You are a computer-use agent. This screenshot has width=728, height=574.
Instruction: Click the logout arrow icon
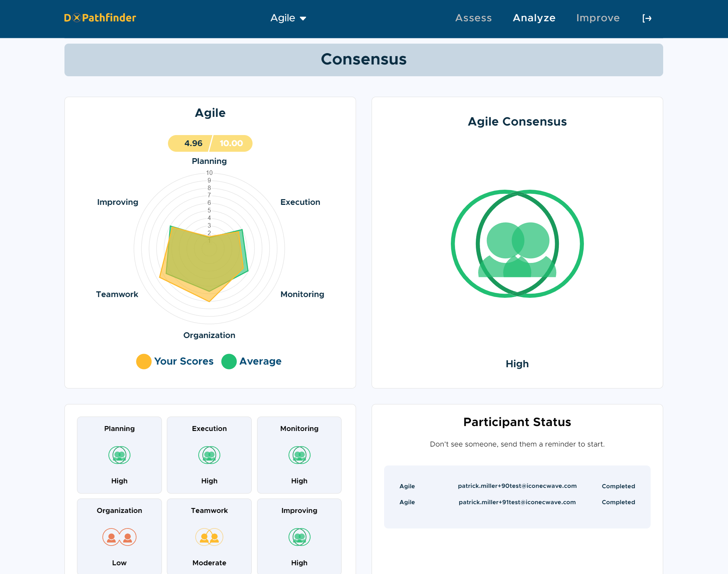[x=647, y=18]
